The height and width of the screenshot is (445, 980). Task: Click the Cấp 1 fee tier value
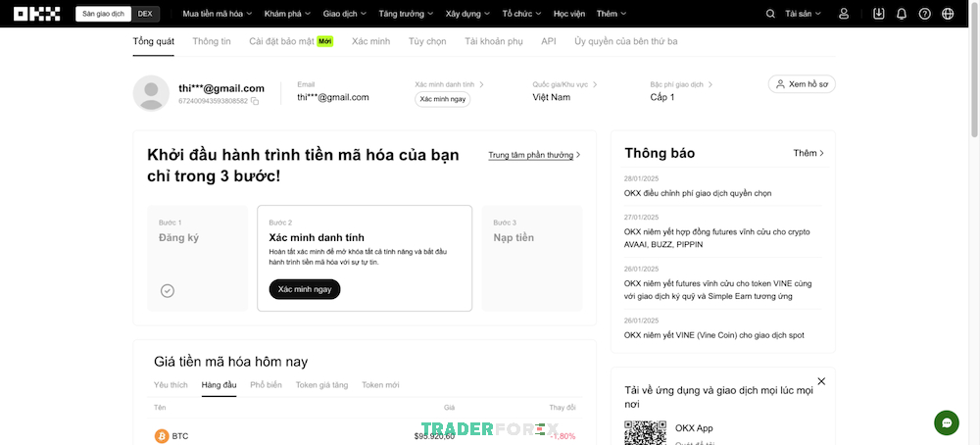coord(662,97)
